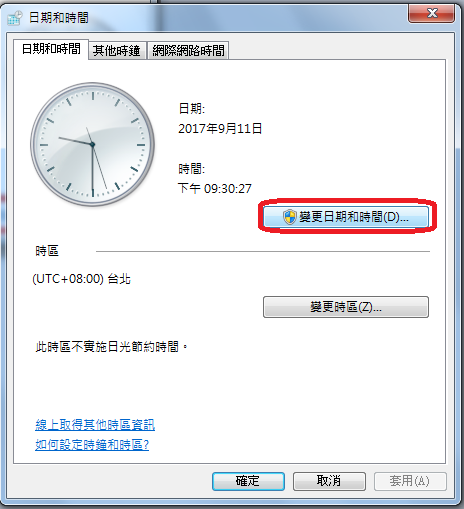Click the 時區 section heading label
This screenshot has height=509, width=464.
click(x=47, y=251)
